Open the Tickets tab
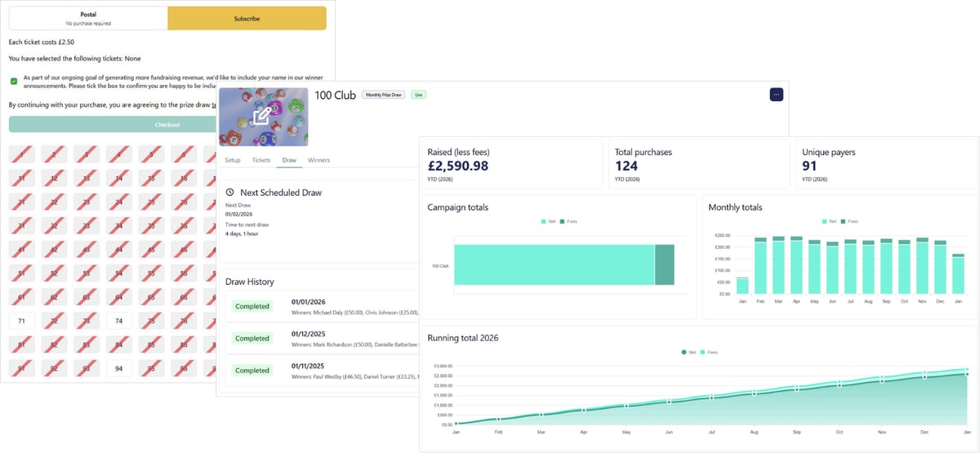The image size is (980, 453). 261,160
